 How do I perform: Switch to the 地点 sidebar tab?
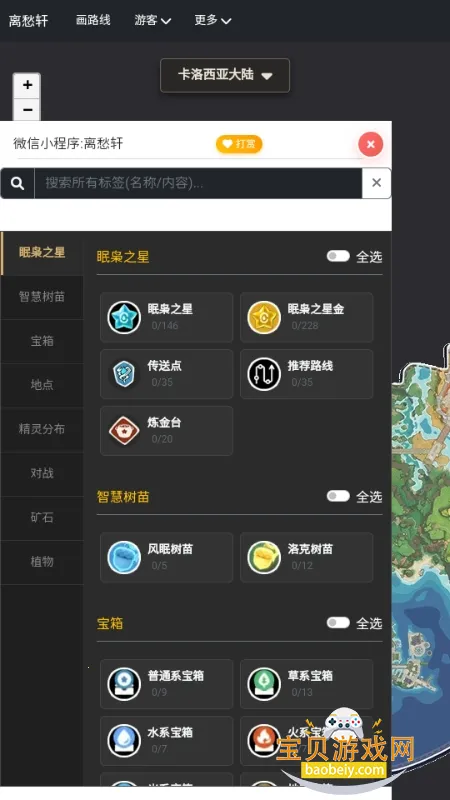click(42, 385)
